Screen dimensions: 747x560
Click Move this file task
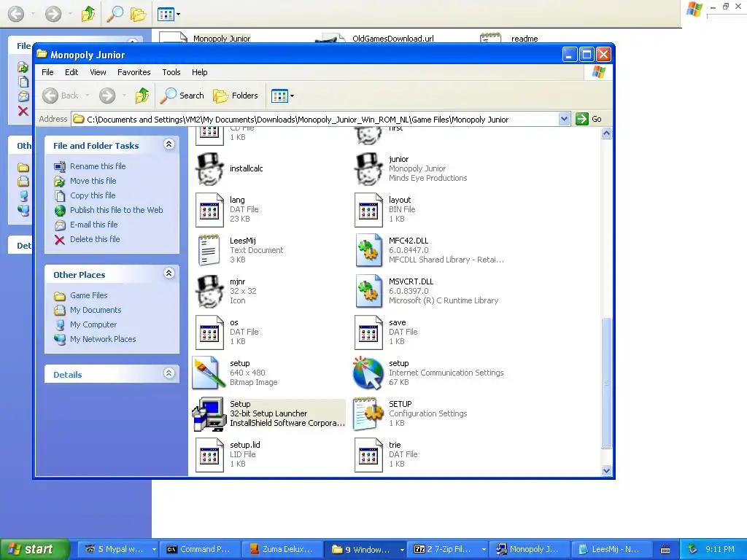tap(93, 181)
